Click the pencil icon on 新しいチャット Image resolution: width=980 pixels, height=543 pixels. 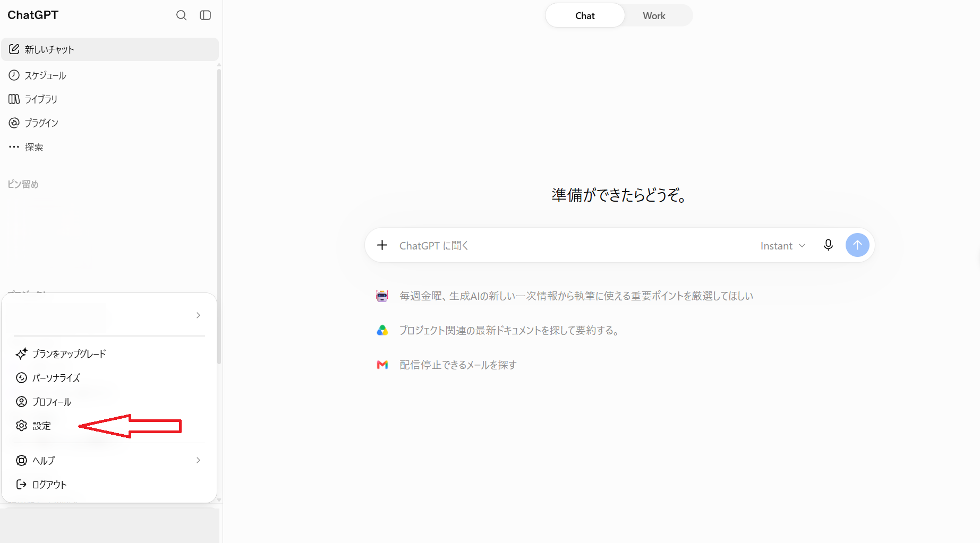[x=14, y=49]
